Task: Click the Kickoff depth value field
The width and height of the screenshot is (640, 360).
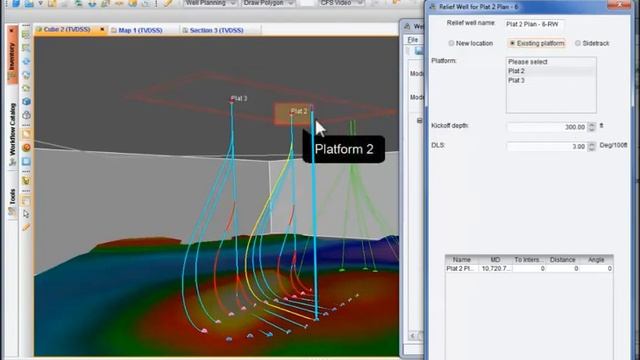Action: click(547, 127)
